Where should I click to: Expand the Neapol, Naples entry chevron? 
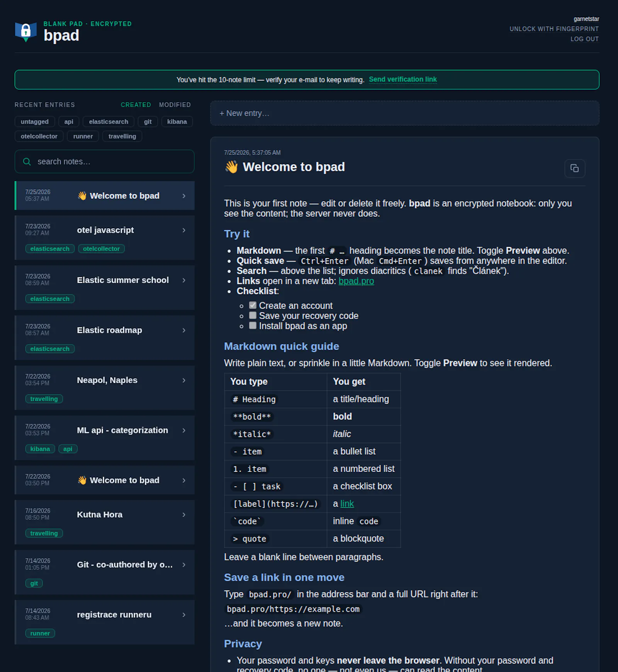click(x=184, y=380)
